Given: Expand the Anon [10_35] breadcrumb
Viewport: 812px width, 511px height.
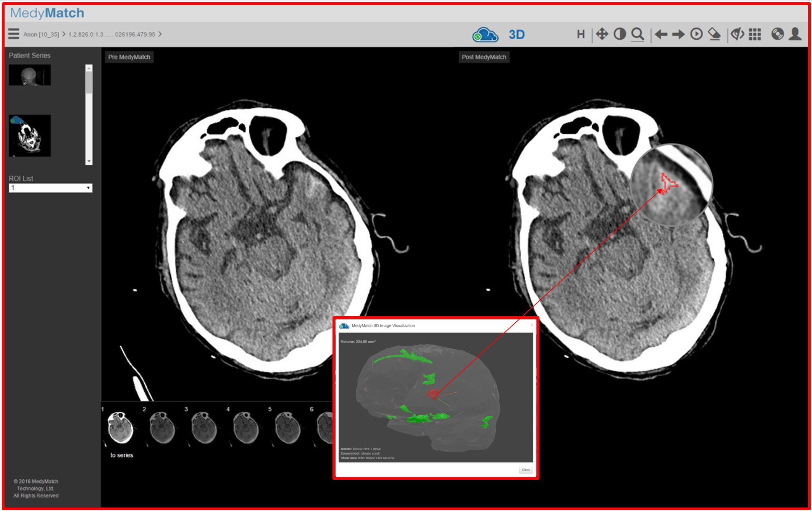Looking at the screenshot, I should [x=41, y=34].
